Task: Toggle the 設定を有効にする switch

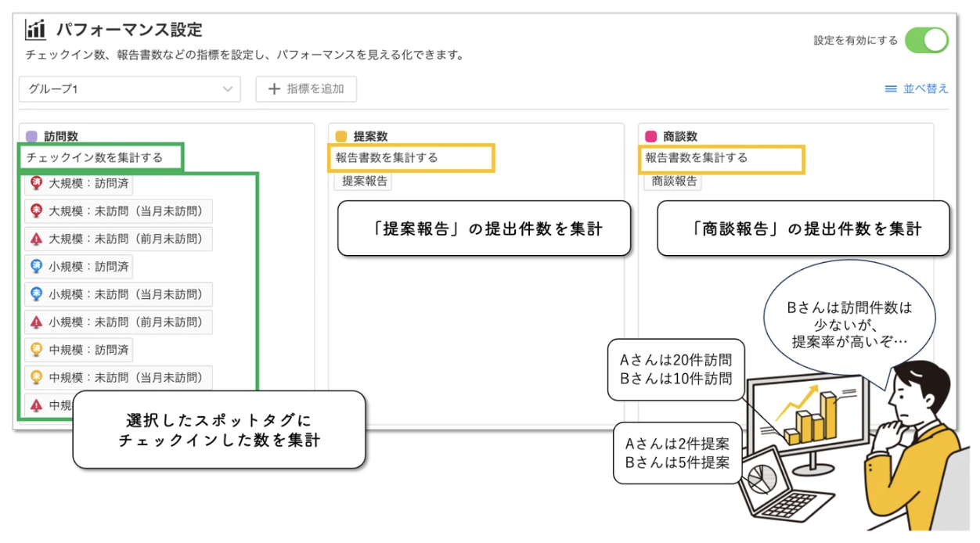Action: 927,40
